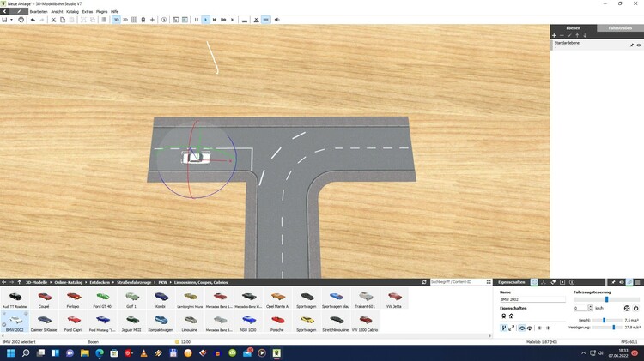Adjust the Fahrzeugsteuerung speed slider
Image resolution: width=644 pixels, height=361 pixels.
(x=606, y=299)
